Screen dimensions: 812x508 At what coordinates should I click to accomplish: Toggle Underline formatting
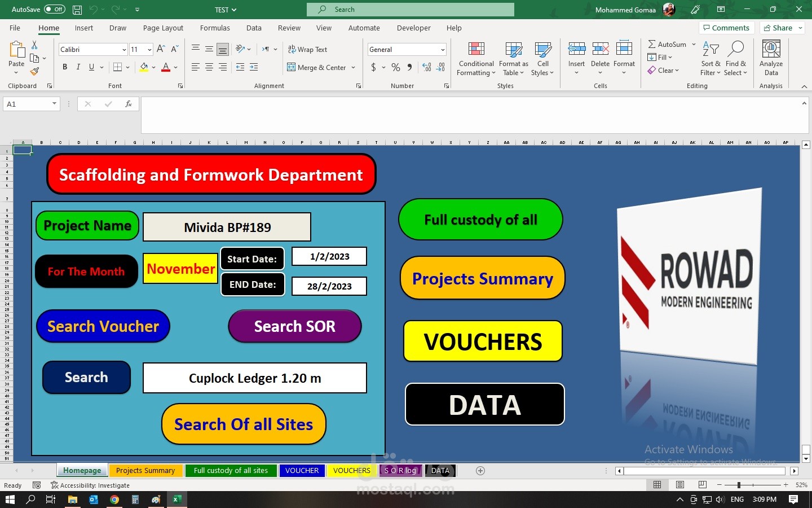coord(91,67)
